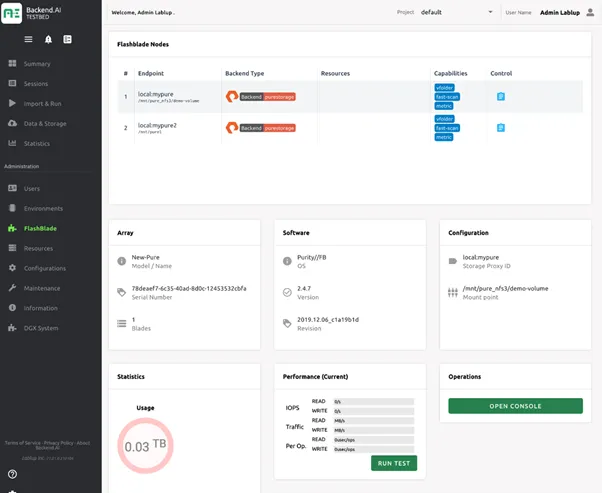This screenshot has height=493, width=602.
Task: Open the Privacy Policy link
Action: [x=58, y=443]
